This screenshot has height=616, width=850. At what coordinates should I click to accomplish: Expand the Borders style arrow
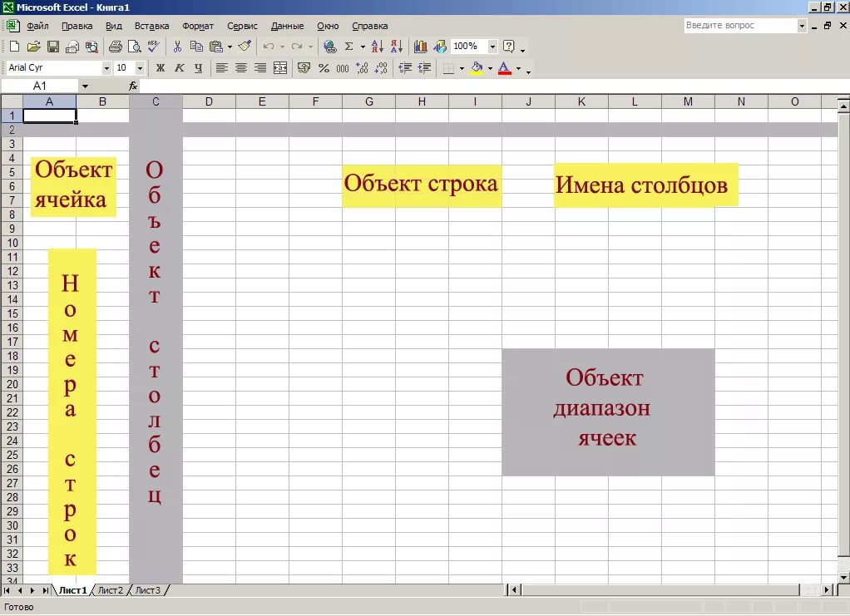pos(462,67)
